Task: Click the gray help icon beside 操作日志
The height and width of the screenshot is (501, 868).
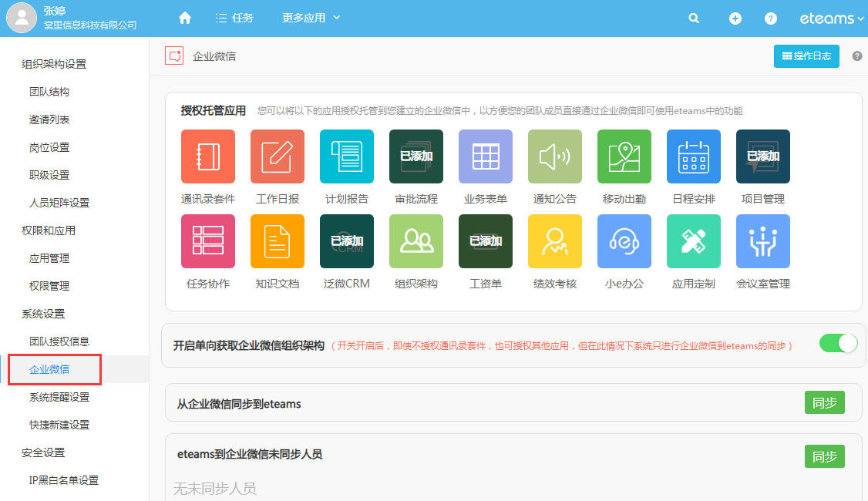Action: coord(857,56)
